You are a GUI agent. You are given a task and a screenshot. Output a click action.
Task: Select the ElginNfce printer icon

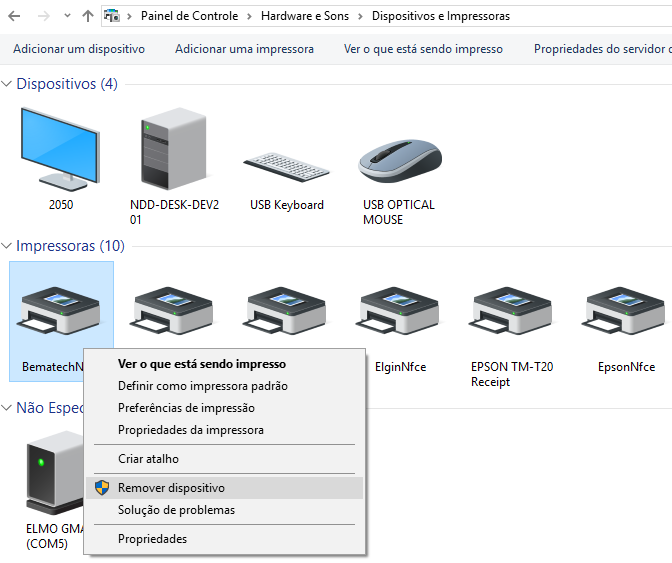[x=397, y=311]
